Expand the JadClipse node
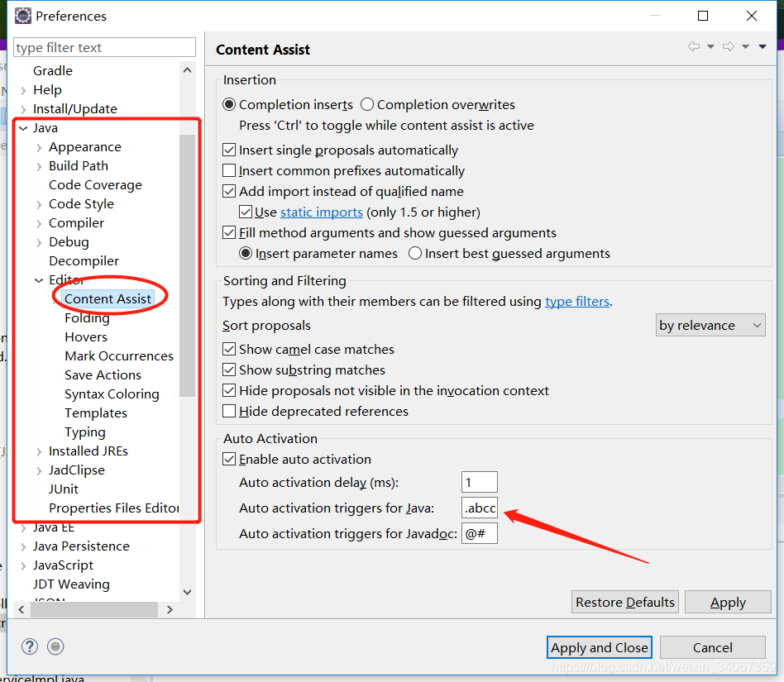 point(39,470)
